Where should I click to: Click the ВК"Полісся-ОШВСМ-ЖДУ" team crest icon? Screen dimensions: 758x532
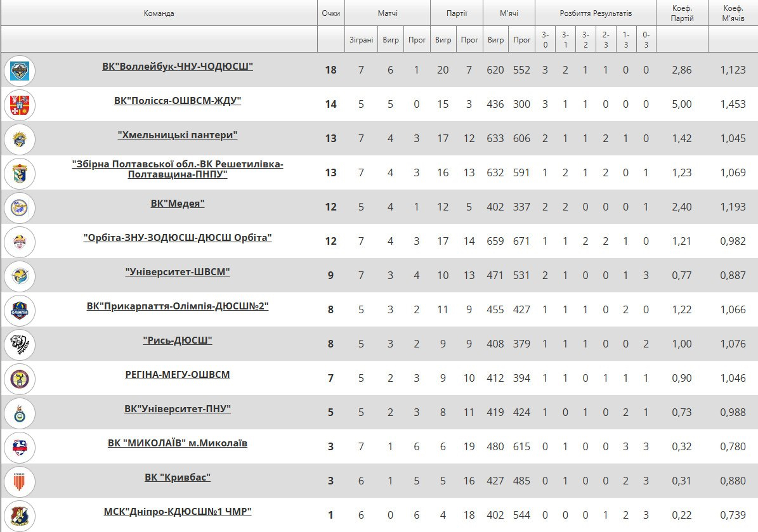pos(20,105)
